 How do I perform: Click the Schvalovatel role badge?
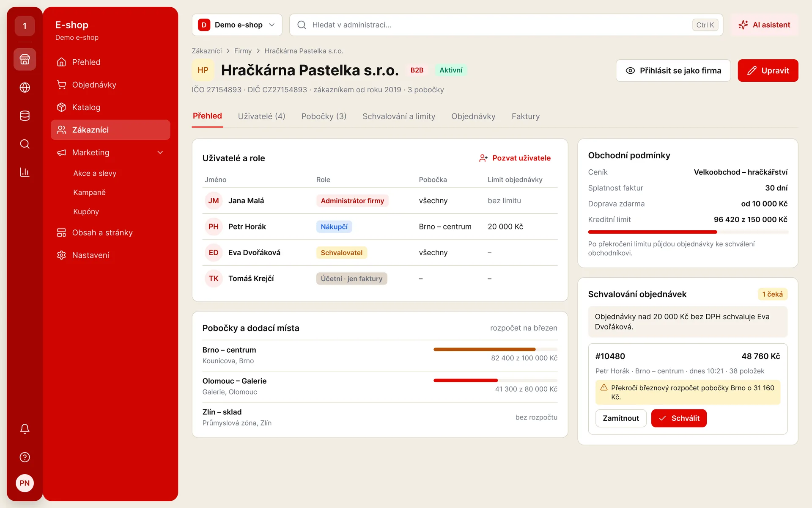click(341, 253)
